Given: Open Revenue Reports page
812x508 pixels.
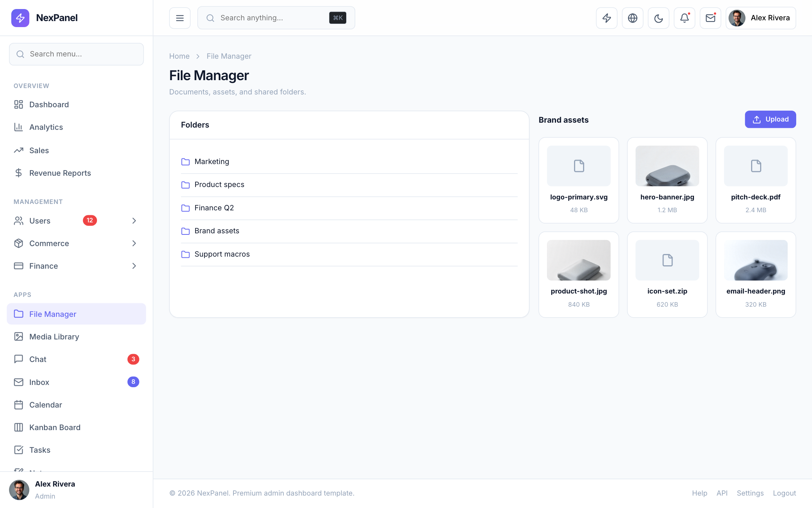Looking at the screenshot, I should (76, 173).
